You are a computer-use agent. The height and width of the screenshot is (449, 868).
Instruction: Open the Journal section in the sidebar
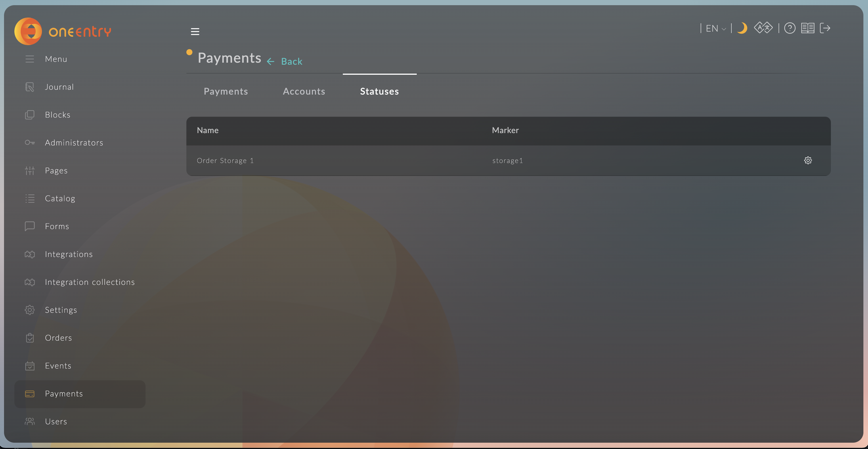pyautogui.click(x=59, y=87)
